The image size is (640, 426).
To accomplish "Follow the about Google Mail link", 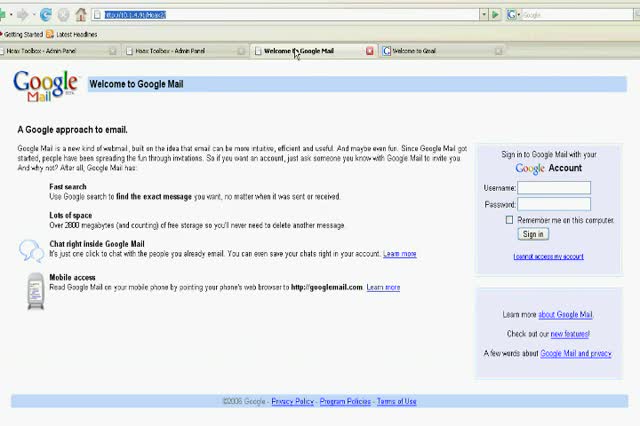I will 565,315.
